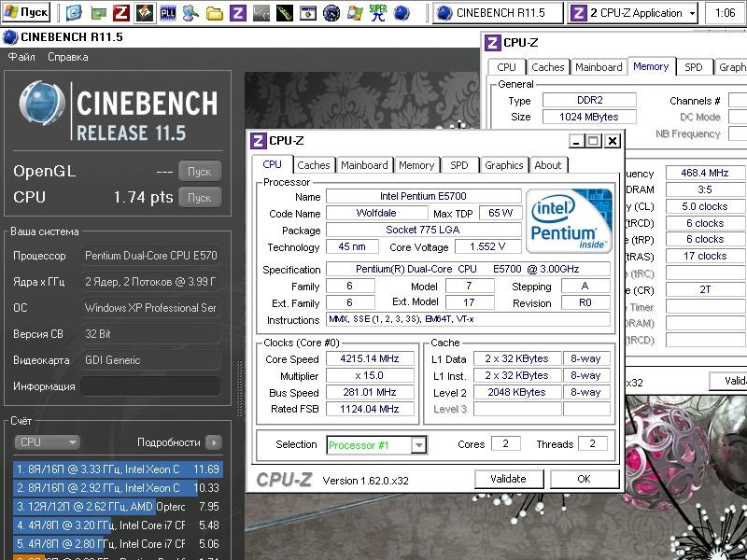This screenshot has height=560, width=747.
Task: Click the Информация input field
Action: point(150,386)
